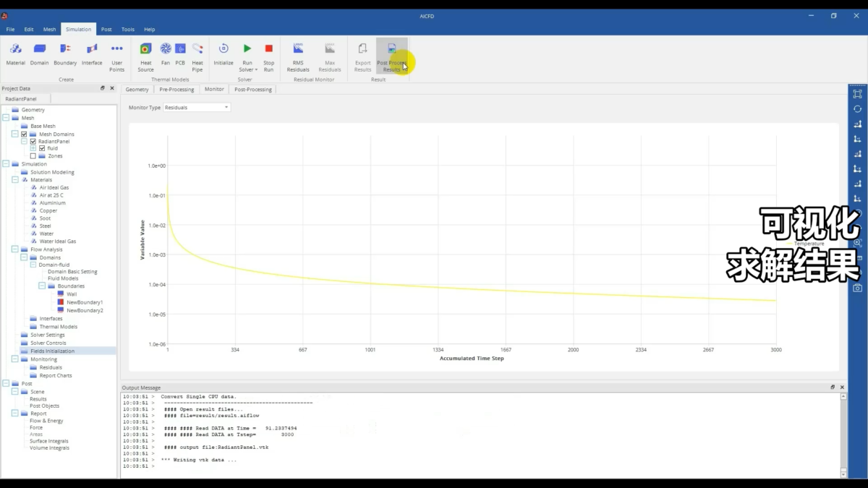
Task: Close the Project Data panel
Action: click(x=111, y=88)
